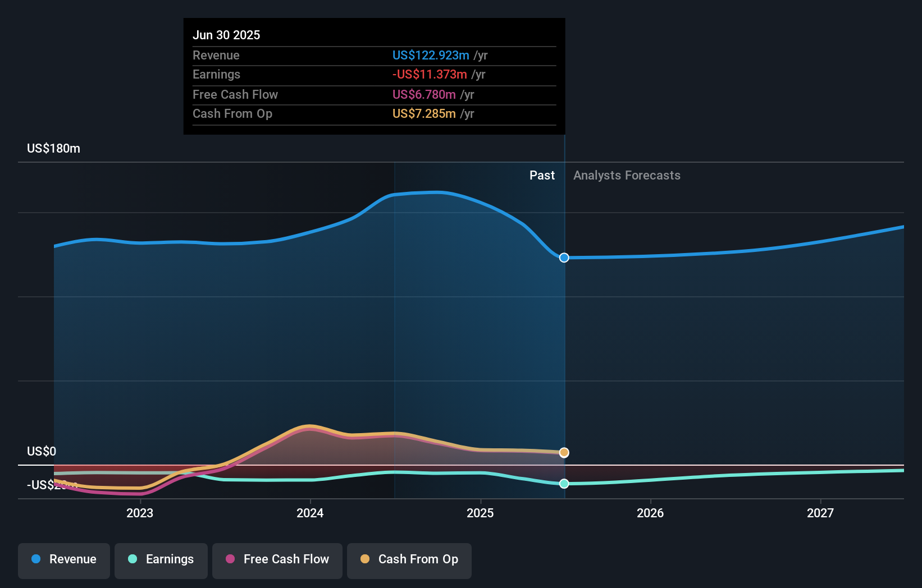This screenshot has width=922, height=588.
Task: Click the Cash From Op legend button
Action: 409,561
